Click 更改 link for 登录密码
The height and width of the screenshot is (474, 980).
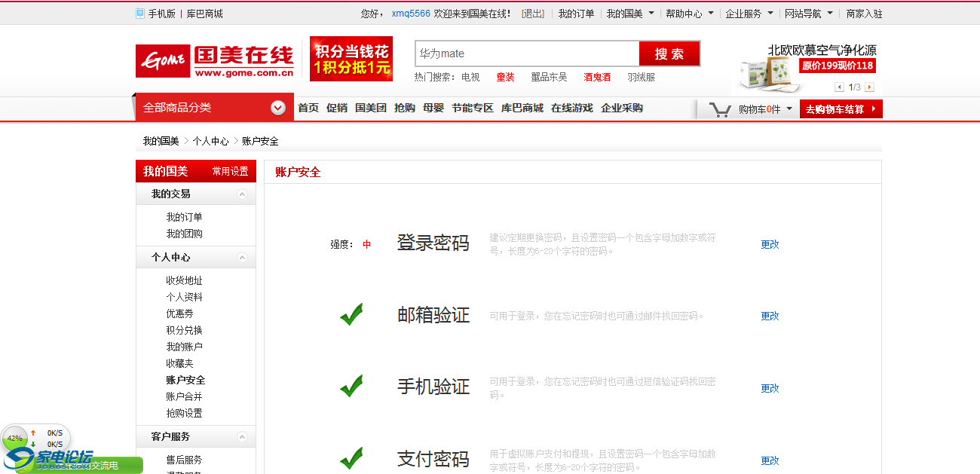tap(770, 244)
